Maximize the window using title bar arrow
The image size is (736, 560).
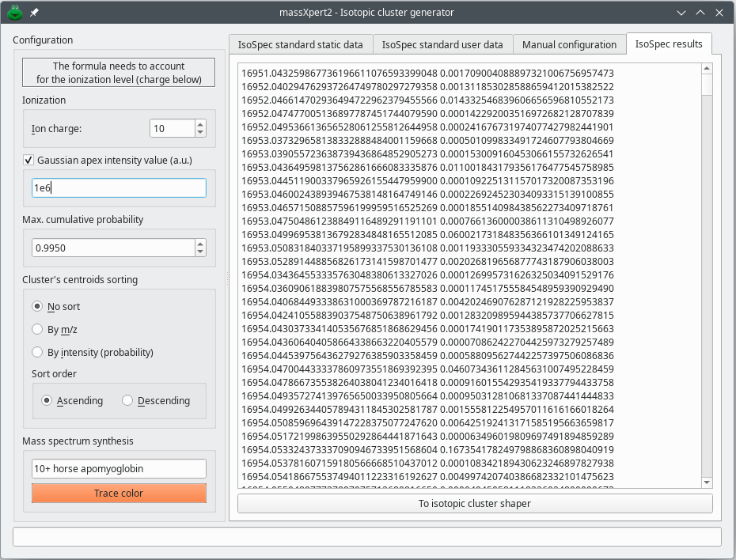(700, 13)
